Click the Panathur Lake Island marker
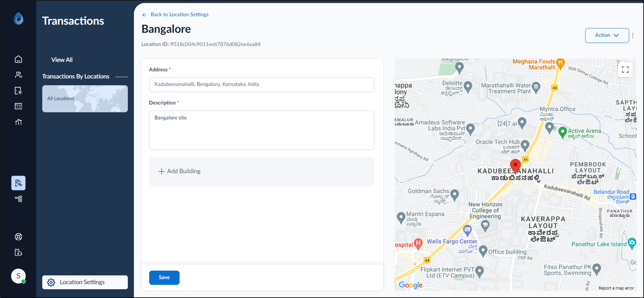Image resolution: width=644 pixels, height=298 pixels. coord(632,243)
